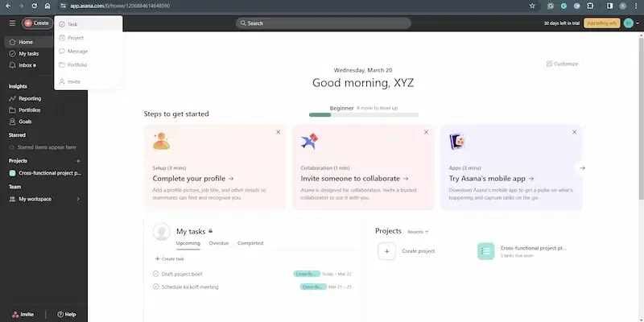
Task: Select Invite from the Create menu
Action: pos(89,82)
